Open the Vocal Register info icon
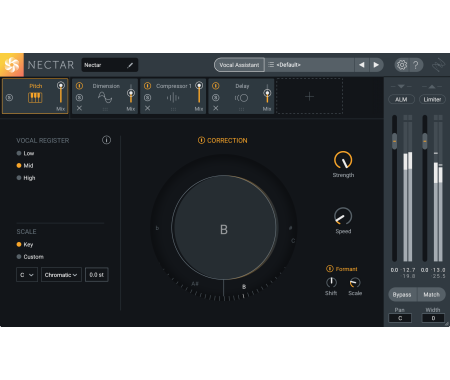Screen dimensions: 450x380 pyautogui.click(x=106, y=140)
